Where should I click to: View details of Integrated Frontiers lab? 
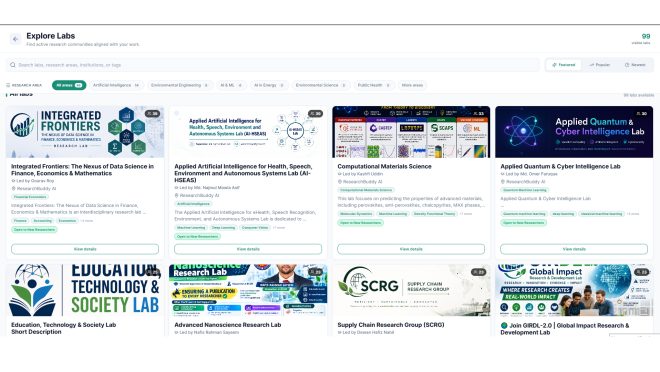[85, 249]
